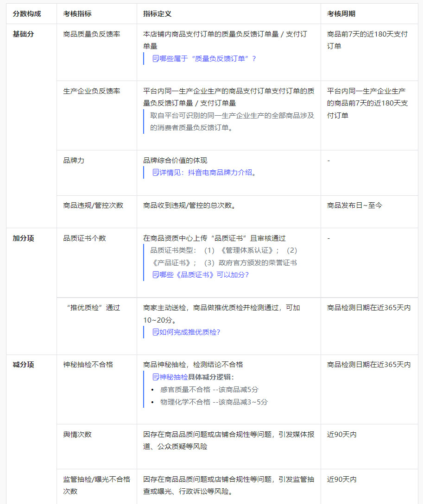This screenshot has width=423, height=504.
Task: Click document icon before 质量负反馈订单 link
Action: [156, 59]
